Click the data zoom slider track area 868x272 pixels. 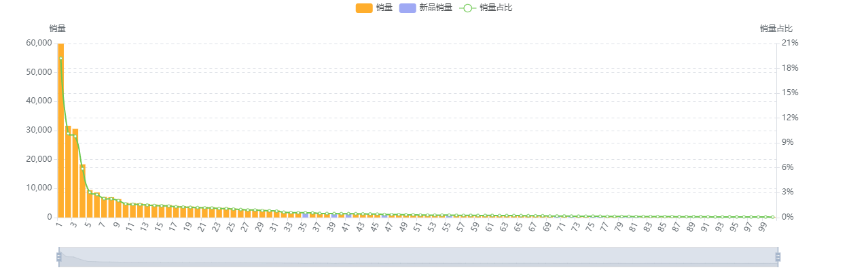418,257
